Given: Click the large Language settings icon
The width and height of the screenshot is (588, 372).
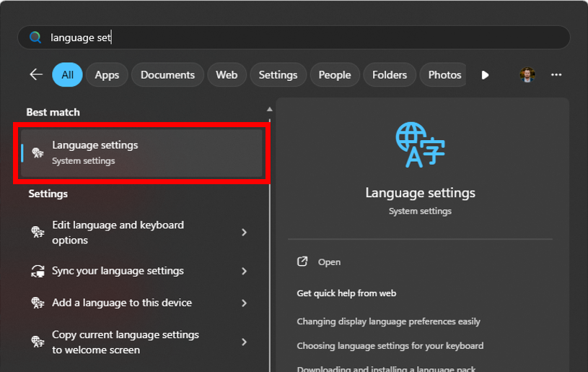Looking at the screenshot, I should pyautogui.click(x=420, y=145).
